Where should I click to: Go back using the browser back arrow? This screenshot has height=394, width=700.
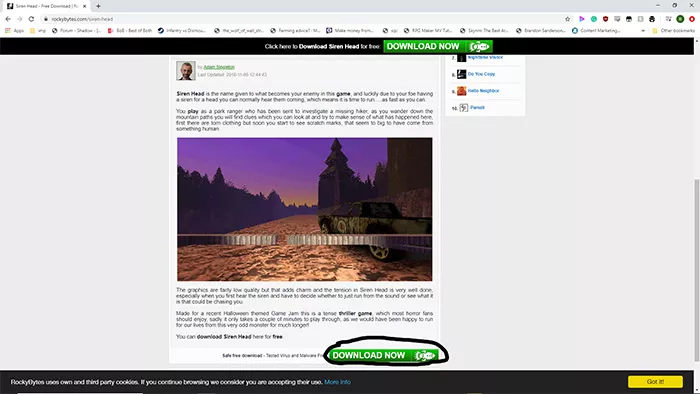click(8, 19)
